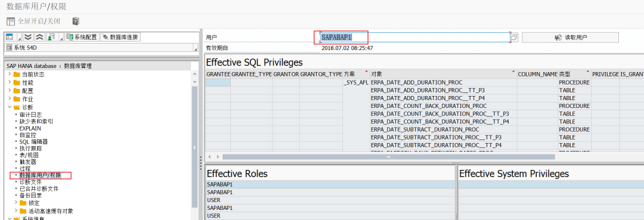Open the value help icon next to the user field
644x220 pixels.
click(x=514, y=38)
